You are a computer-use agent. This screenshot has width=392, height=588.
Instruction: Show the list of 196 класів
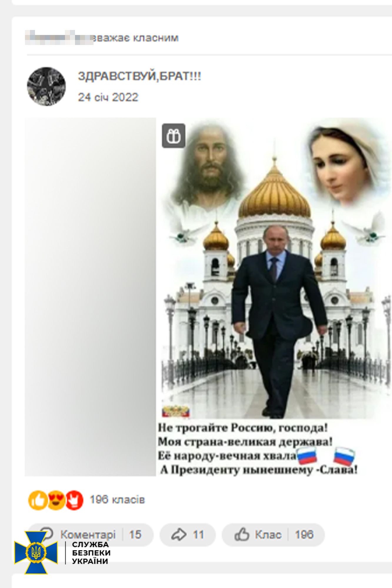[117, 500]
